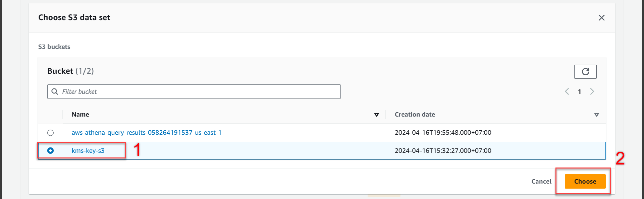644x199 pixels.
Task: Click the S3 buckets section heading
Action: click(x=54, y=47)
